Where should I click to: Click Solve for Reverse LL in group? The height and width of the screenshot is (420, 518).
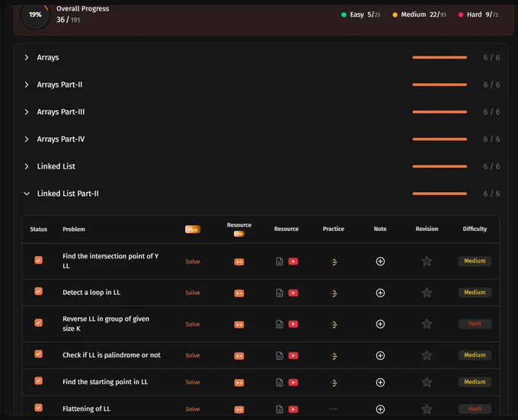(x=193, y=324)
